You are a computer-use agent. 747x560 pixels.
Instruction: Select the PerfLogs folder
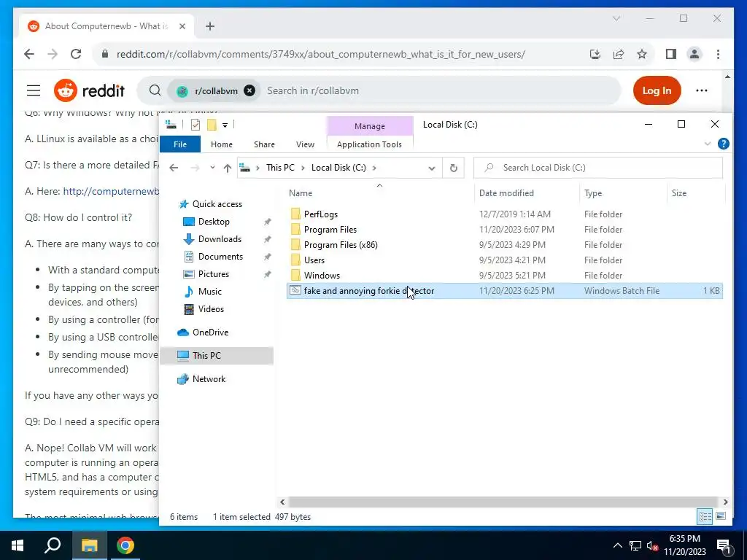(x=321, y=214)
